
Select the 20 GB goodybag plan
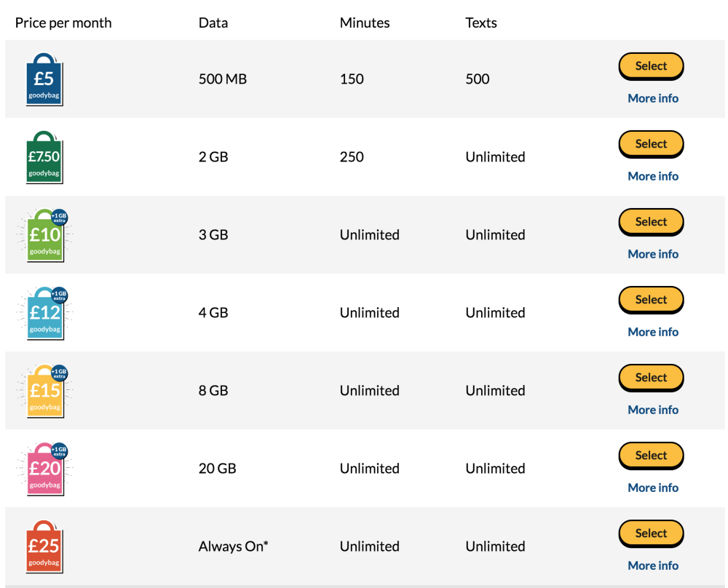coord(651,456)
